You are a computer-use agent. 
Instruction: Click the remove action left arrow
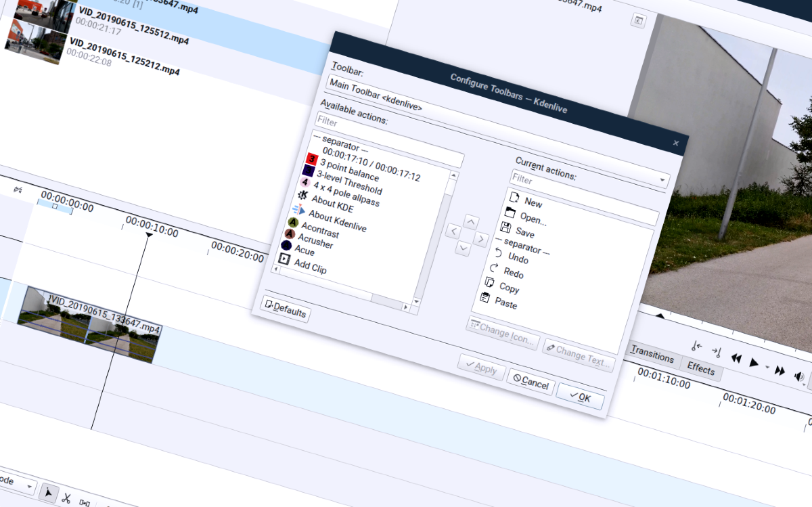tap(453, 232)
